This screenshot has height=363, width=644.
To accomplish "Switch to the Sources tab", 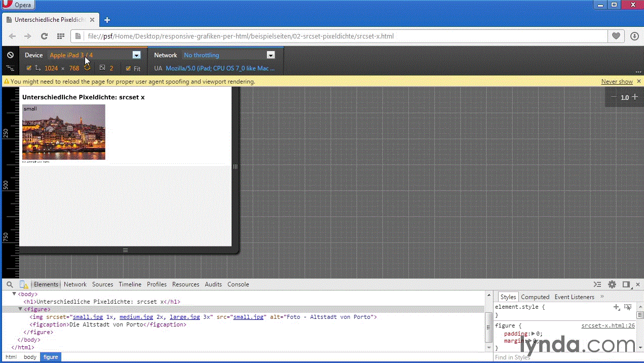I will pyautogui.click(x=102, y=284).
